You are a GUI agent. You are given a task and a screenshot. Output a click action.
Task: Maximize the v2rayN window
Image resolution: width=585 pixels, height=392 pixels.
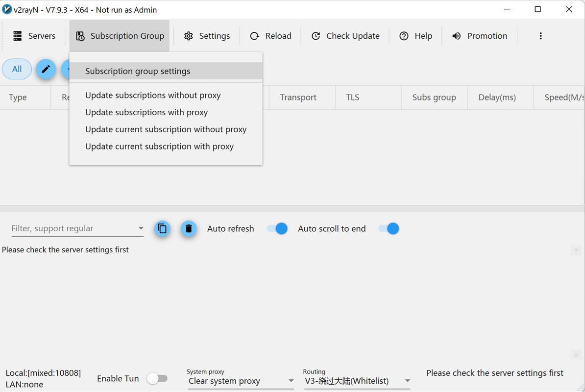click(537, 9)
